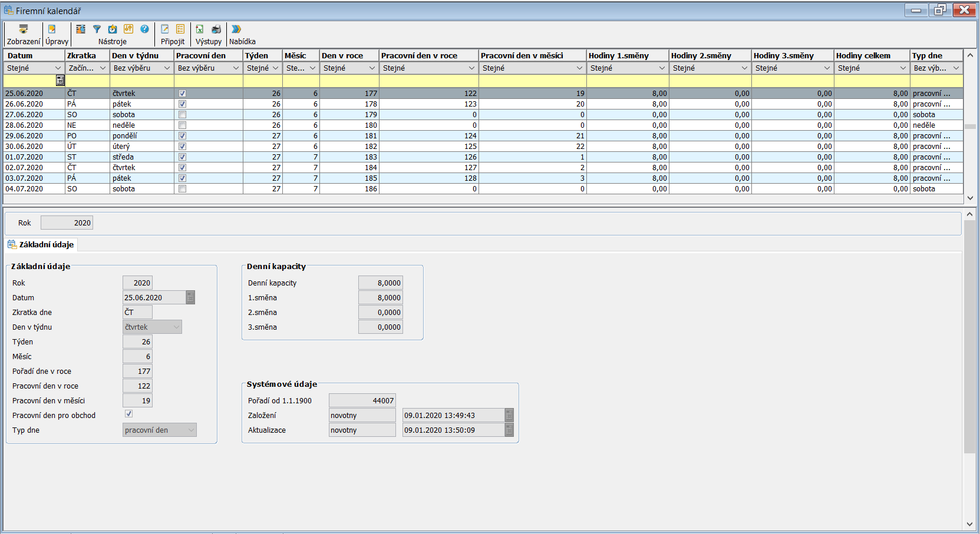Screen dimensions: 980x534
Task: Select the Základní údaje tab
Action: click(x=41, y=244)
